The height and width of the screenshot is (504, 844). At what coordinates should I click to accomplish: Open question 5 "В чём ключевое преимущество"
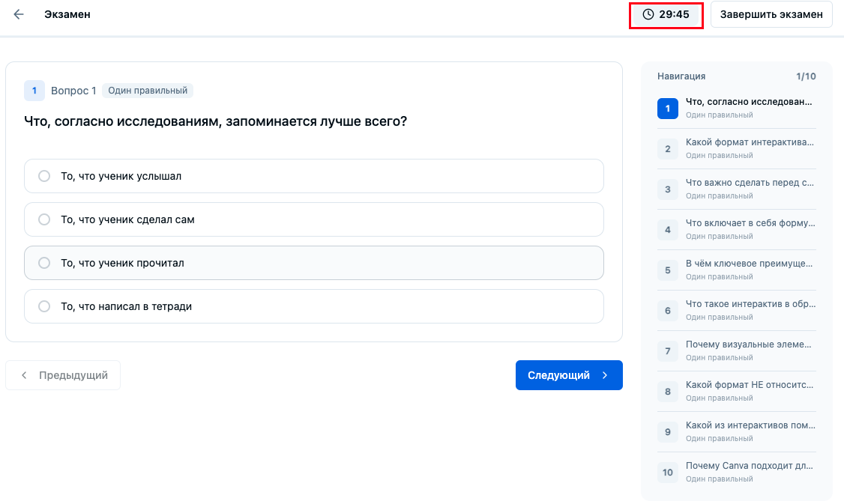736,270
